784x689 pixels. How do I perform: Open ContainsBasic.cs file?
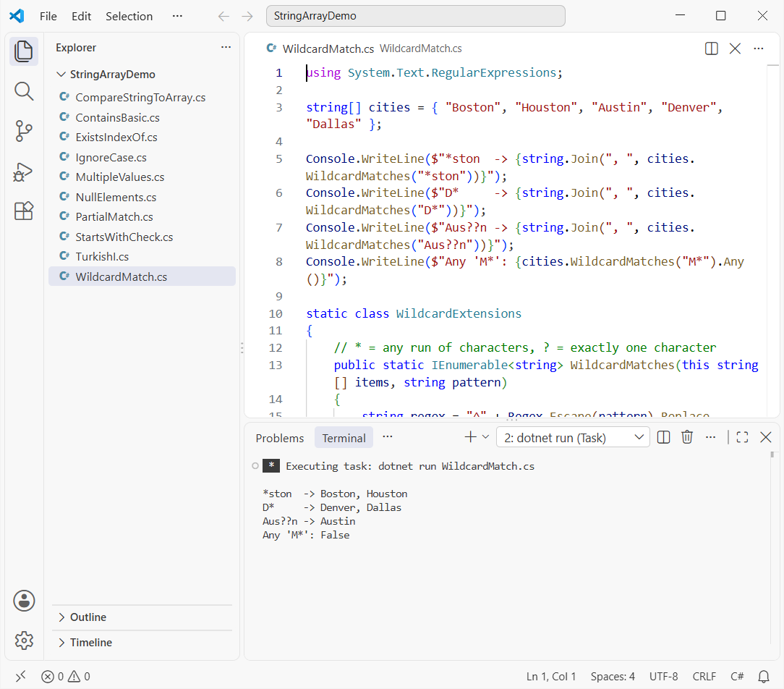click(142, 117)
